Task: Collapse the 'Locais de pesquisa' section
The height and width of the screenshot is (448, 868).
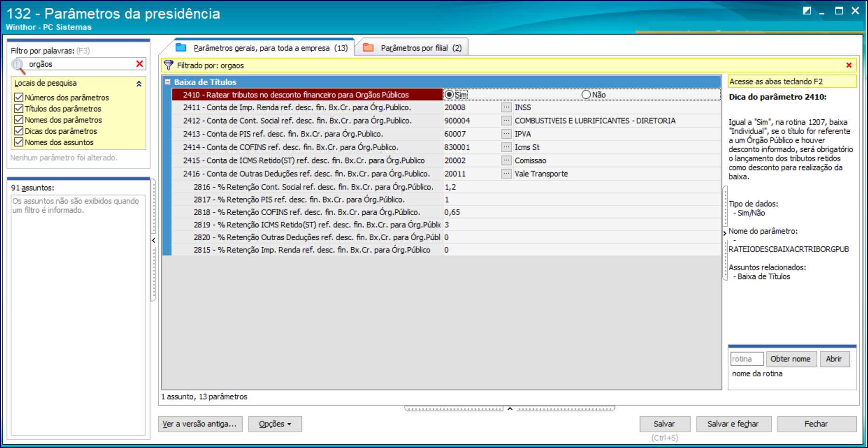Action: pyautogui.click(x=139, y=84)
